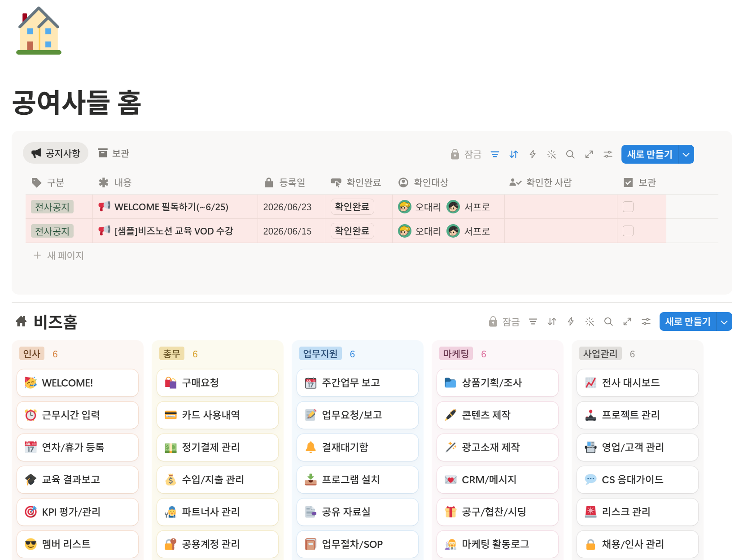Check 보관 box for WELCOME 필독하기 row

pyautogui.click(x=628, y=207)
